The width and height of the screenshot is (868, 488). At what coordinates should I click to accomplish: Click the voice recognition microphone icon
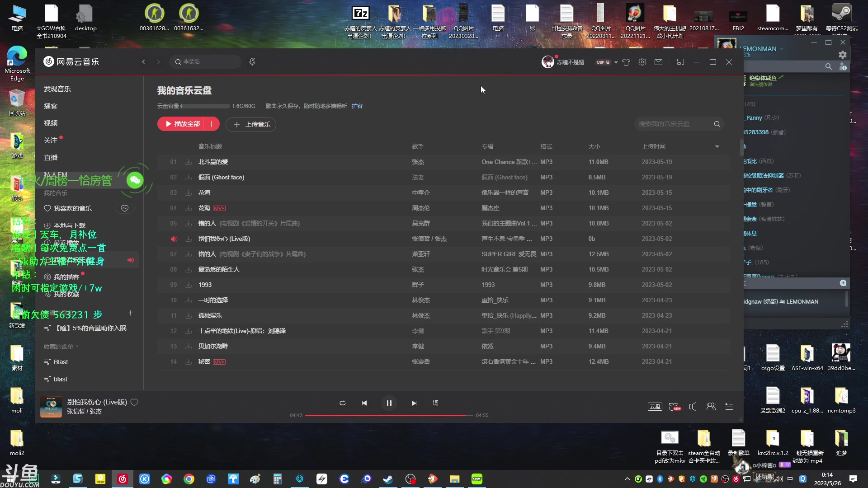(x=252, y=62)
